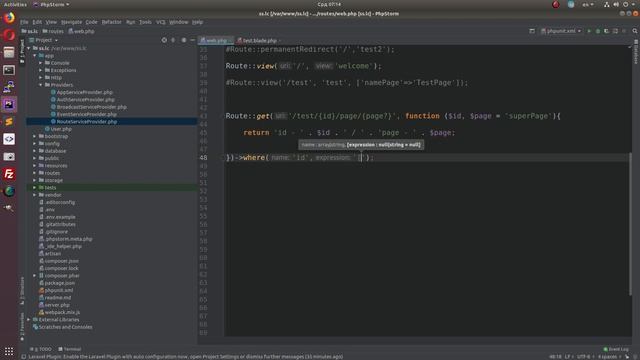This screenshot has width=640, height=360.
Task: Open the TODO tool window button
Action: [x=41, y=349]
